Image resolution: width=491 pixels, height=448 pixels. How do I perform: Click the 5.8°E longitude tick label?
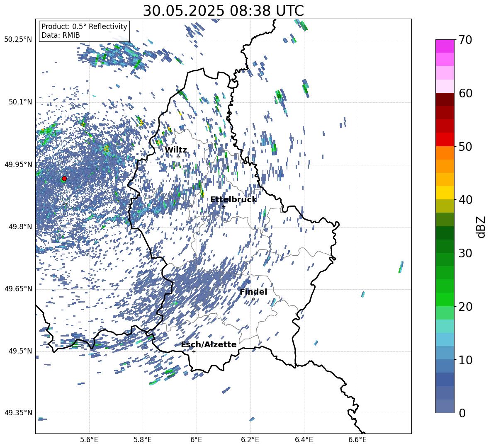pyautogui.click(x=143, y=440)
